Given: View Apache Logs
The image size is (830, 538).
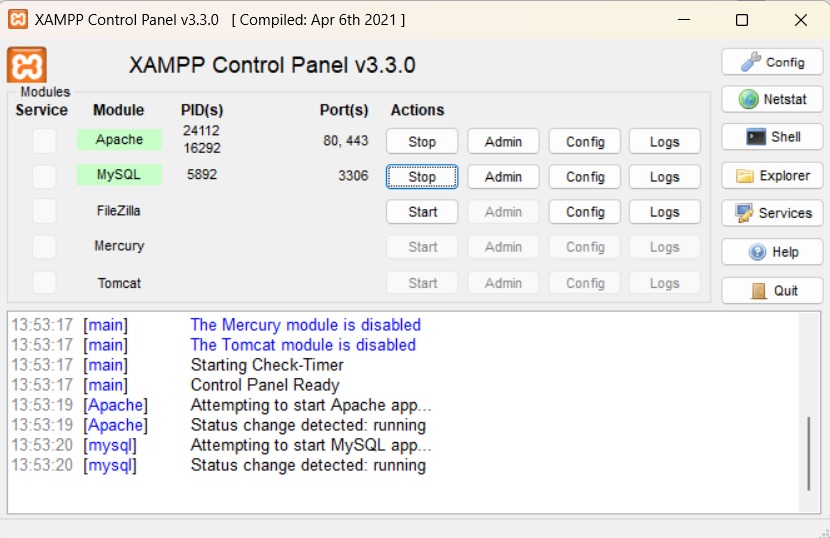Looking at the screenshot, I should click(664, 141).
